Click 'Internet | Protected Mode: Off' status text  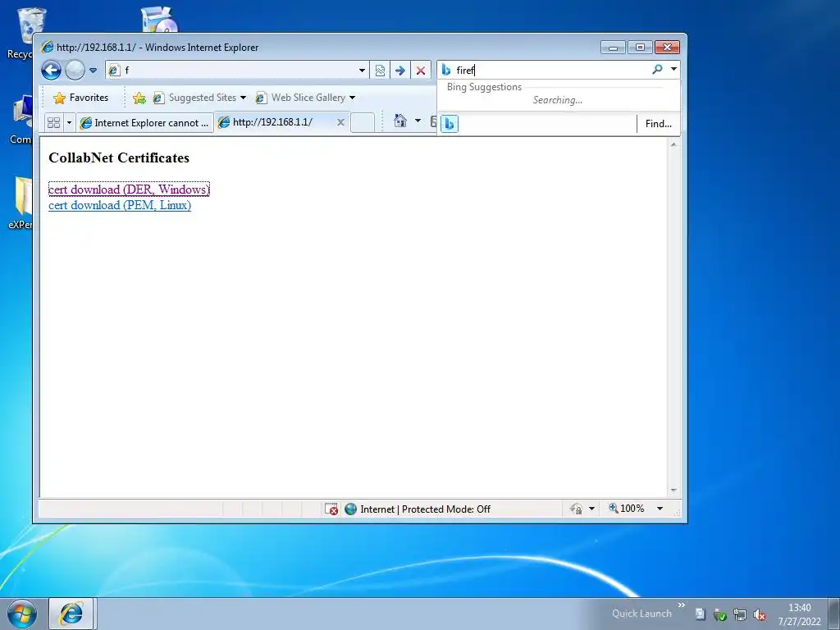[426, 509]
